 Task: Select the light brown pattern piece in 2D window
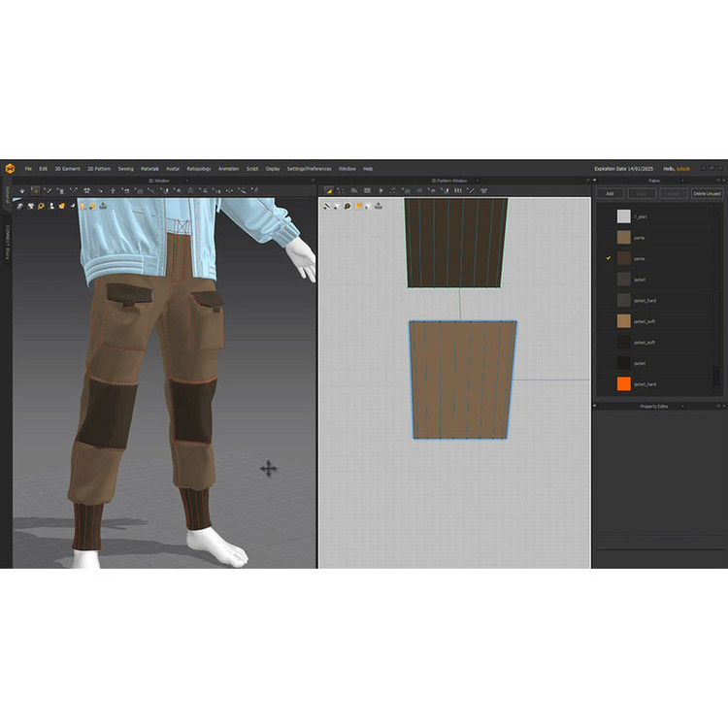[462, 379]
